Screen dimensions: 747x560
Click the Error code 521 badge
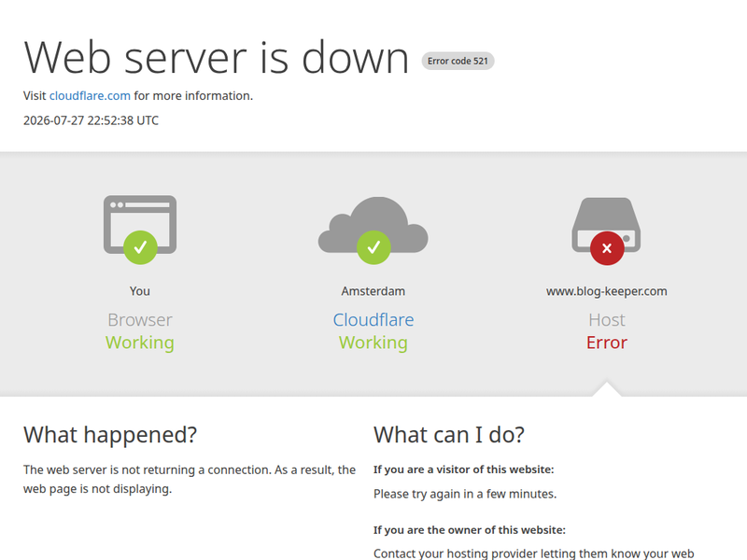pos(458,61)
